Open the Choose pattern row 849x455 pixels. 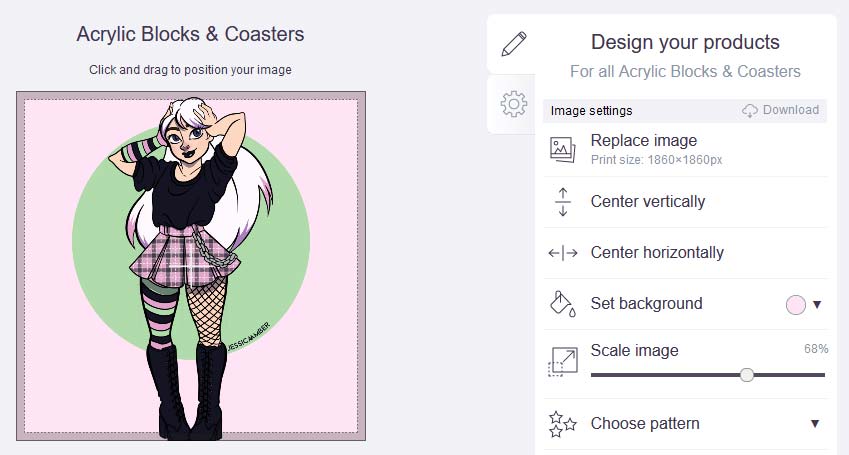pos(685,424)
